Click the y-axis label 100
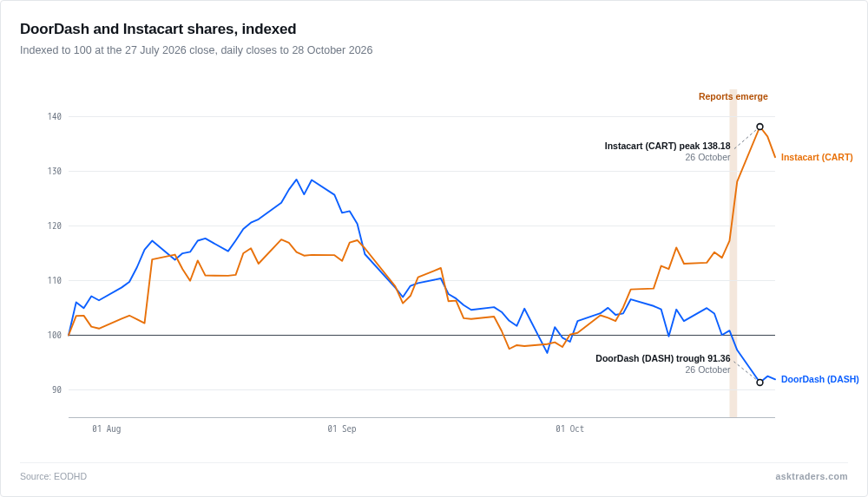868x497 pixels. point(54,335)
